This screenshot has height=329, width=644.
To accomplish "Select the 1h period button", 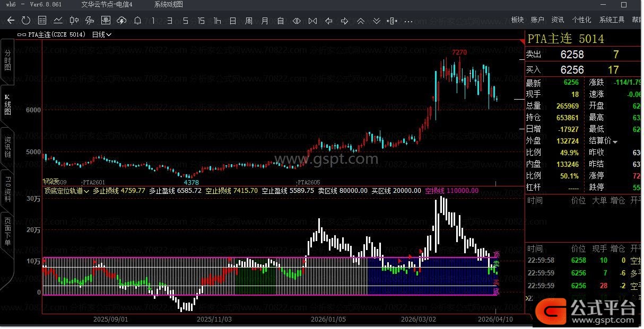I will click(217, 21).
